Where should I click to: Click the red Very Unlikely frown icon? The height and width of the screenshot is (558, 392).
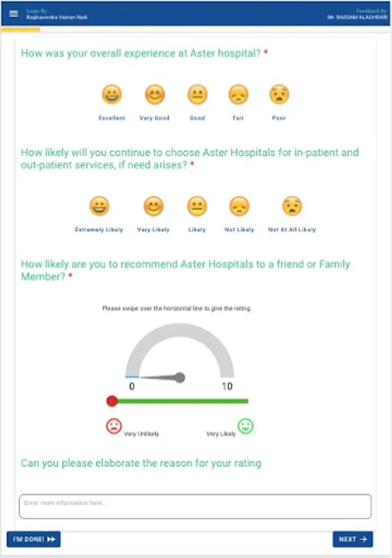pyautogui.click(x=114, y=427)
